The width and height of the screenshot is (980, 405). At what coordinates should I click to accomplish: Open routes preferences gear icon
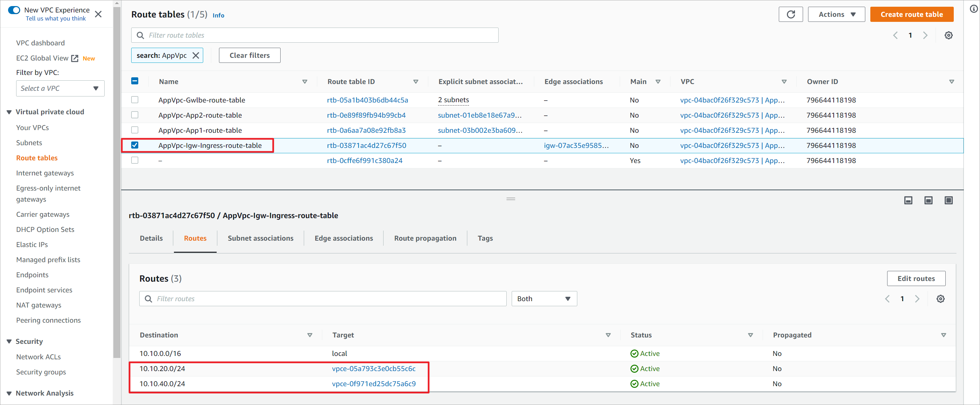pos(940,299)
